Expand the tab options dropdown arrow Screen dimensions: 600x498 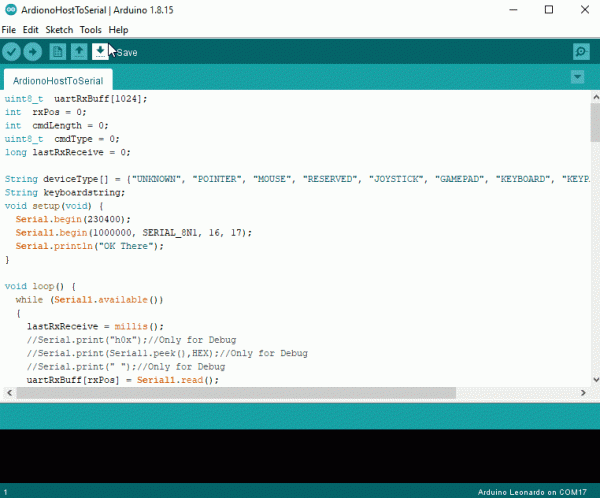tap(577, 78)
